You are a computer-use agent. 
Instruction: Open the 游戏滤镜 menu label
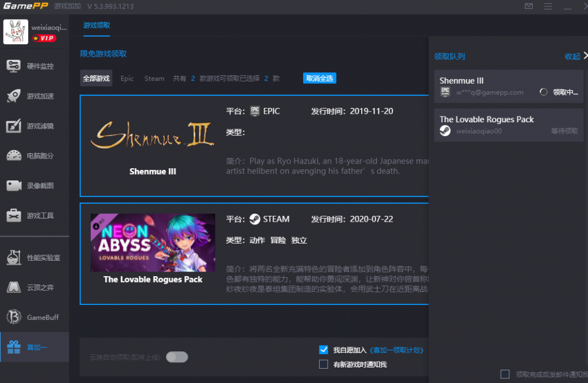point(40,126)
